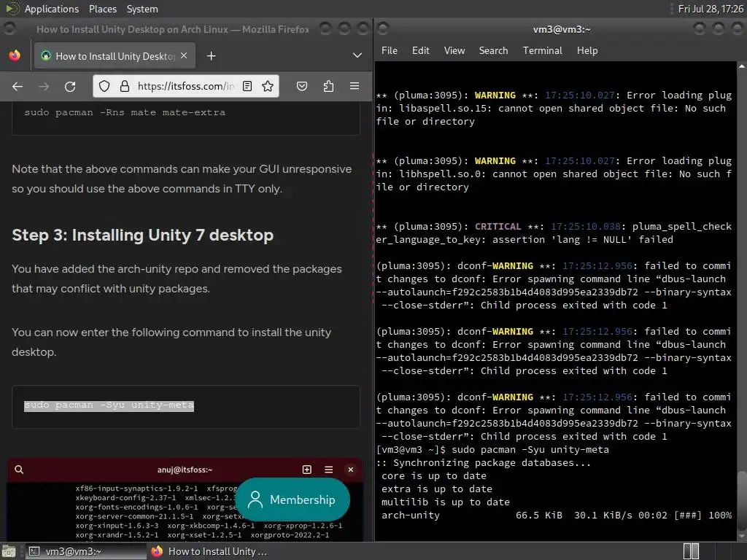Open the System menu in top panel
The height and width of the screenshot is (560, 747).
click(142, 9)
